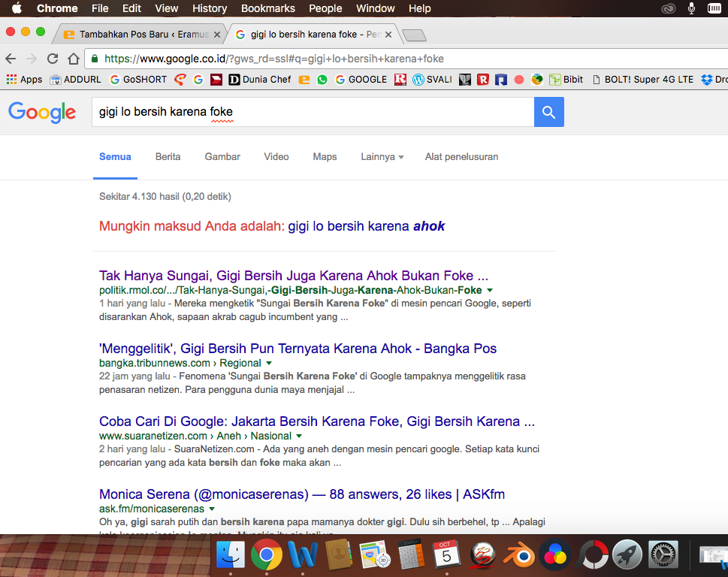Open the Apple menu
728x577 pixels.
pos(17,8)
